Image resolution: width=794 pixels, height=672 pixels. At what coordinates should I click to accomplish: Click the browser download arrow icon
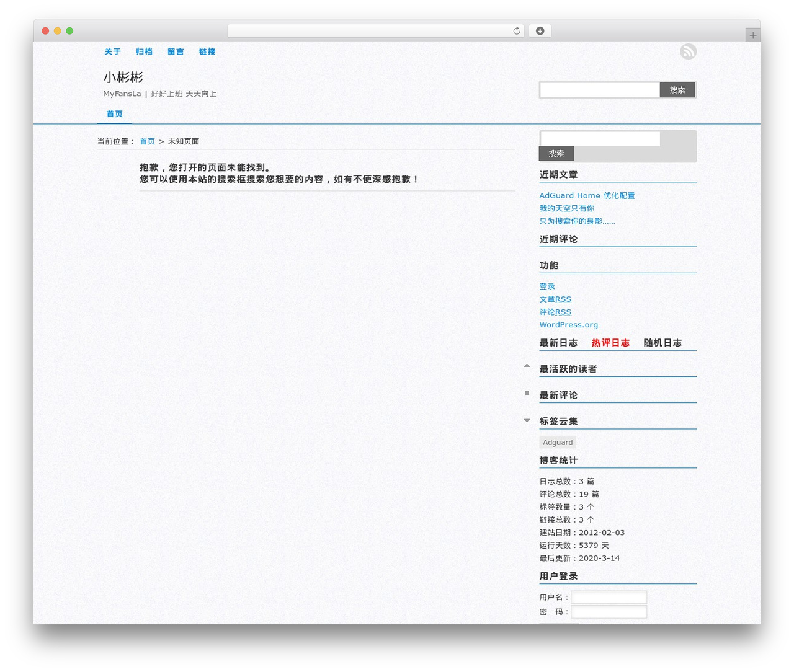(x=540, y=31)
